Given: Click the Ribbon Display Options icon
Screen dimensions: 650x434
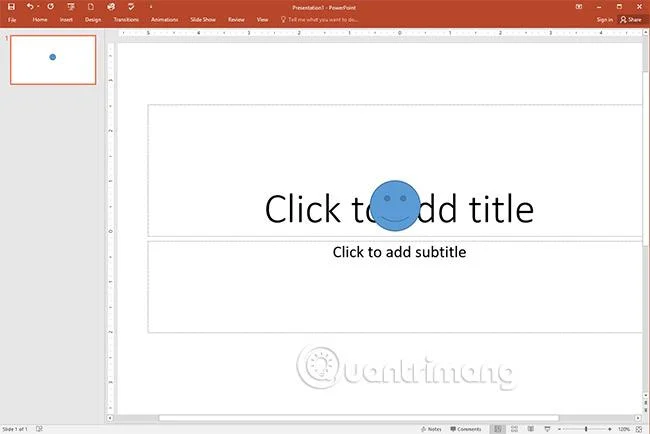Looking at the screenshot, I should [x=579, y=7].
